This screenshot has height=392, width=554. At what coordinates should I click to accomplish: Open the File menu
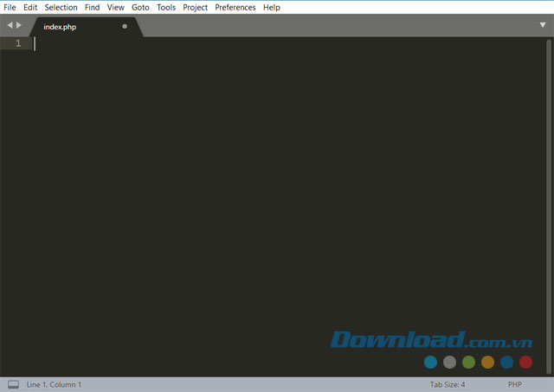click(x=10, y=7)
